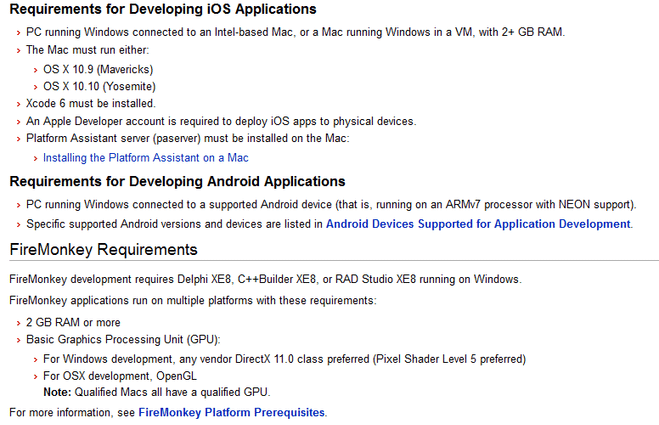Click the 'FireMonkey Requirements' section heading
This screenshot has height=425, width=659.
[103, 250]
